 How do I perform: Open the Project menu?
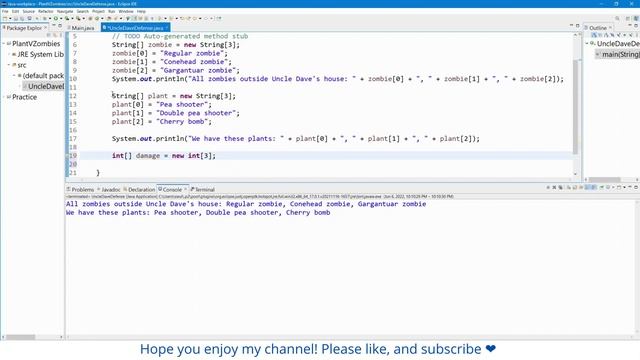click(98, 11)
